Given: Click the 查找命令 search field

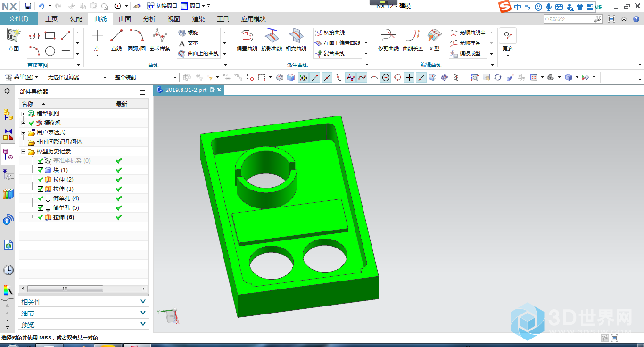Looking at the screenshot, I should click(569, 19).
